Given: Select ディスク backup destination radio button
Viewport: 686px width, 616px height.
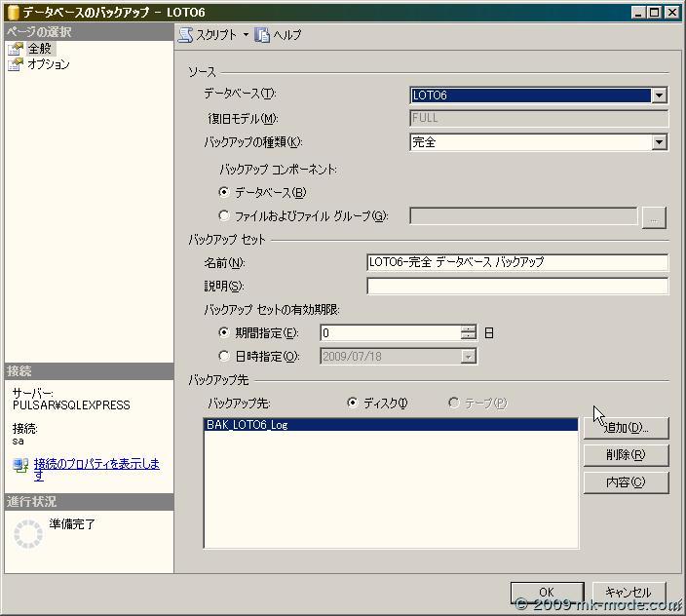Looking at the screenshot, I should click(353, 404).
